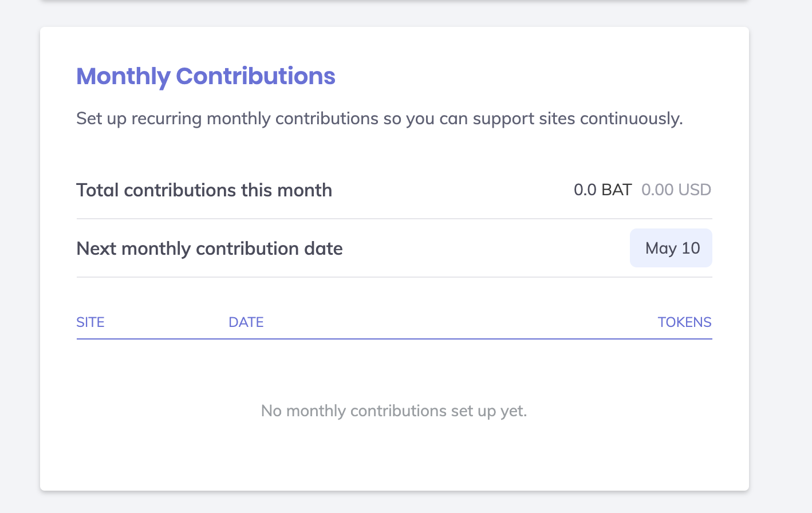Click the Monthly Contributions heading

(206, 76)
